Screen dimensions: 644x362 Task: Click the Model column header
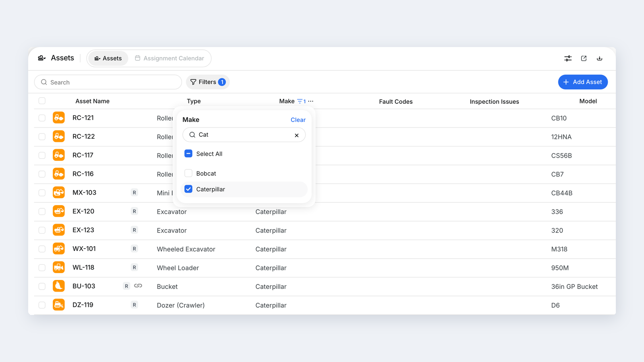pyautogui.click(x=588, y=101)
